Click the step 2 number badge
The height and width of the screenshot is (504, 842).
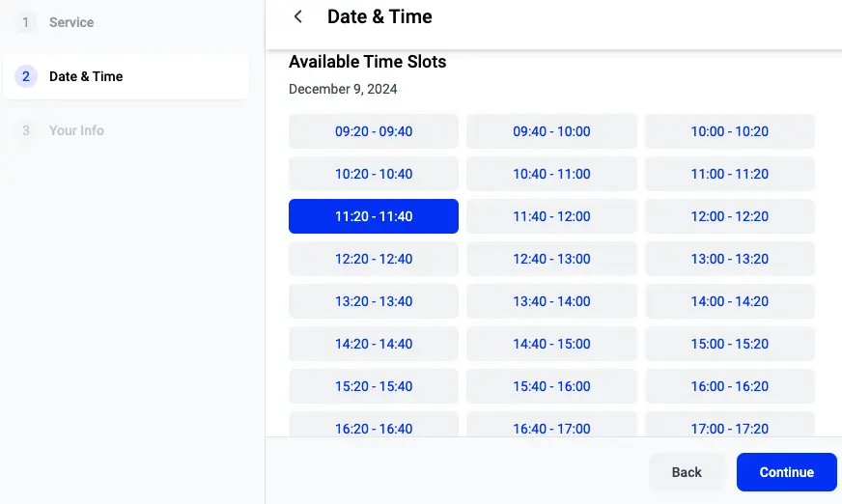coord(26,76)
